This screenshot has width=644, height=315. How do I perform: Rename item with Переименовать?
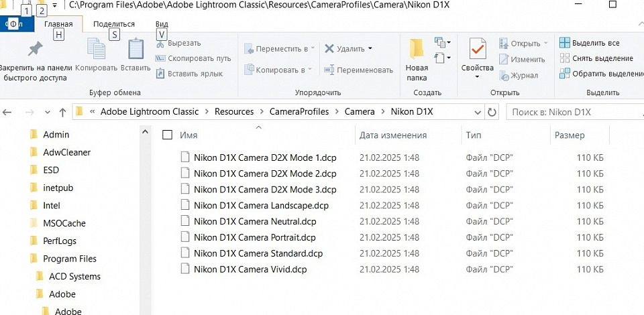(358, 70)
